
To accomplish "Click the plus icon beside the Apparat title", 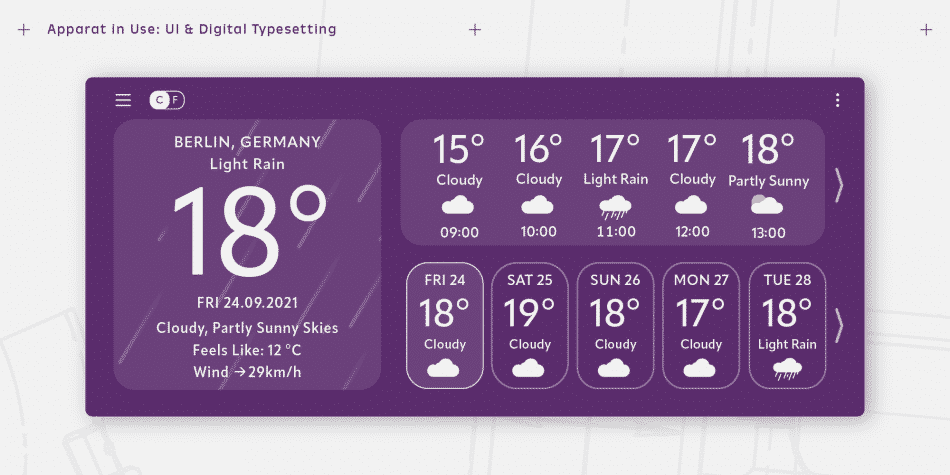I will (x=24, y=30).
